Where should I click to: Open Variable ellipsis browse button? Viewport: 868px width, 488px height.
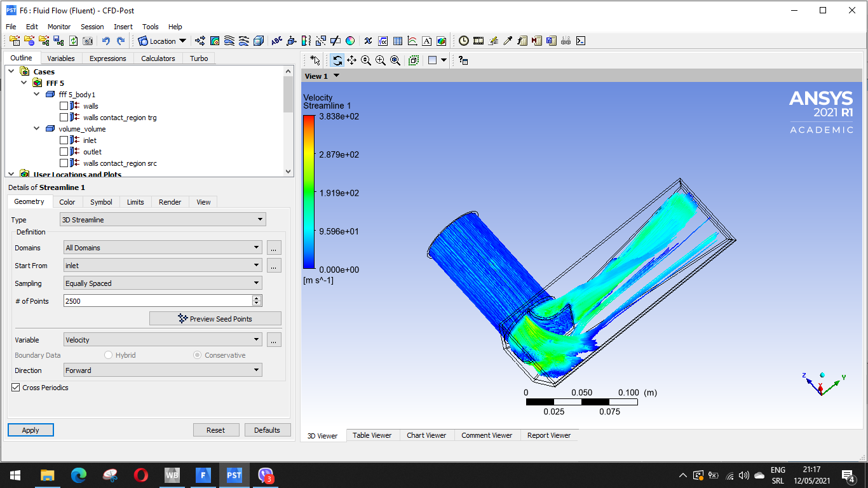coord(274,340)
